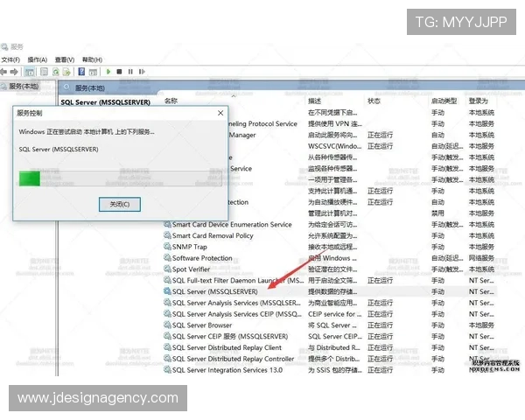Click the 关闭(C) button in the dialog
The width and height of the screenshot is (525, 420).
[120, 204]
